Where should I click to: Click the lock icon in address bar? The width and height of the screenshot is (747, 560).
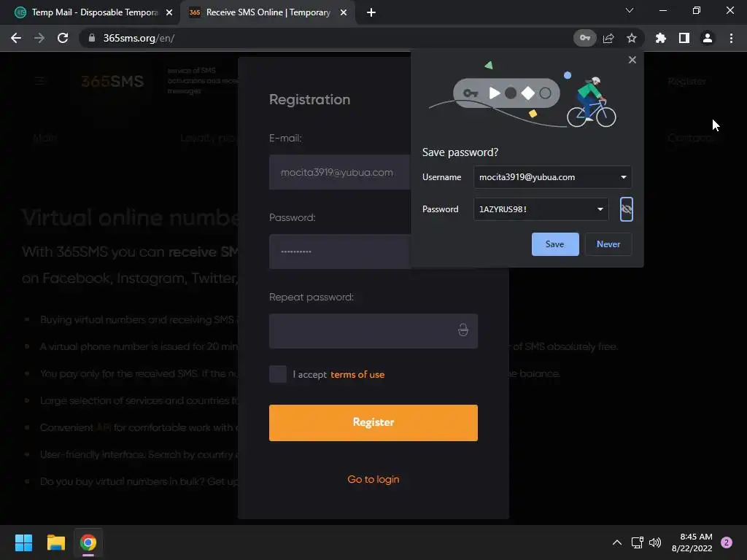pyautogui.click(x=92, y=38)
